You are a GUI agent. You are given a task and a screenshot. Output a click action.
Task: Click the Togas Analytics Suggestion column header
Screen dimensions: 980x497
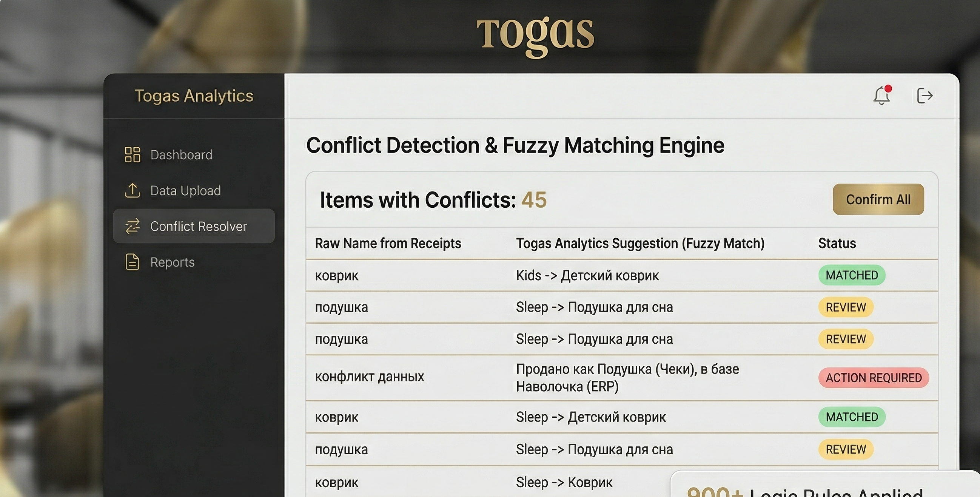640,243
